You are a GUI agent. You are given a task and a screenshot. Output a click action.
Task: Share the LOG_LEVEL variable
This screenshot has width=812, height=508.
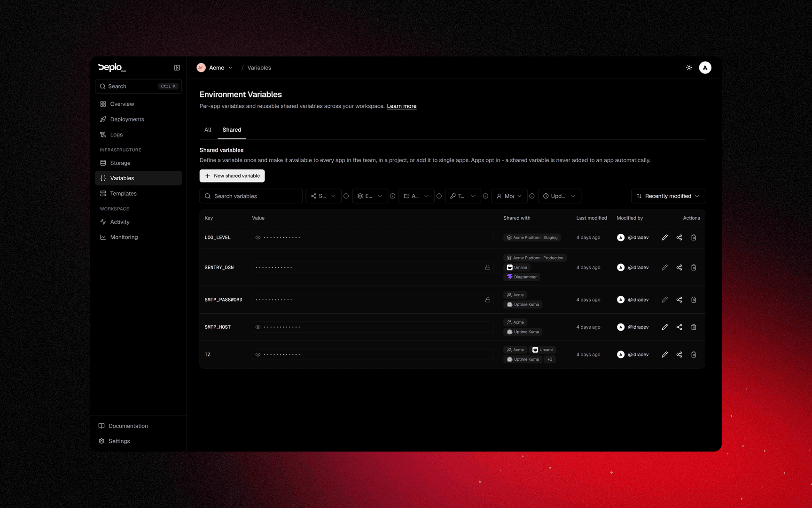point(679,238)
